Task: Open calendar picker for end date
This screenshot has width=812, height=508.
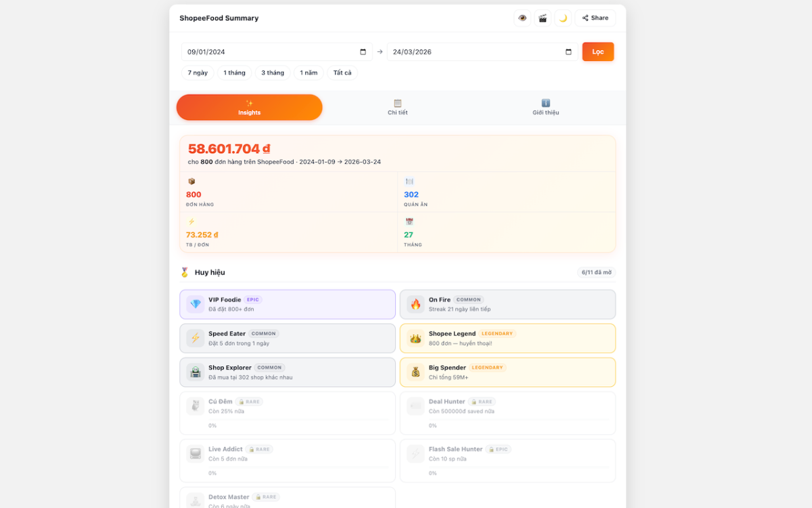Action: tap(568, 52)
